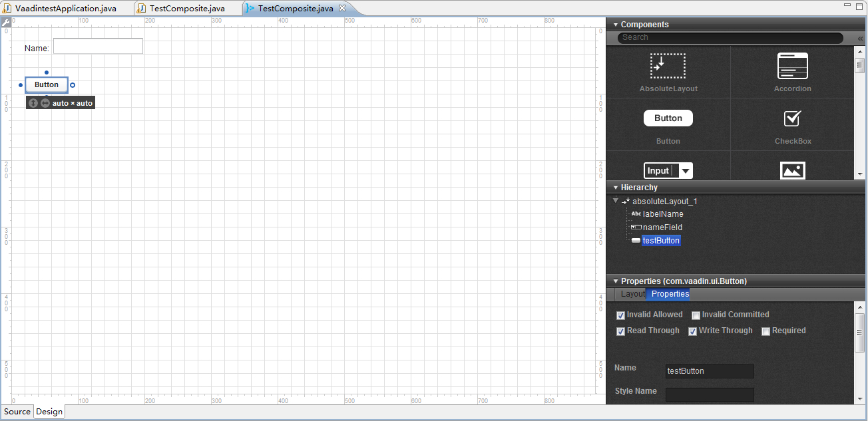Open the VaadintestApplication.java editor tab
Image resolution: width=868 pixels, height=421 pixels.
(x=66, y=9)
